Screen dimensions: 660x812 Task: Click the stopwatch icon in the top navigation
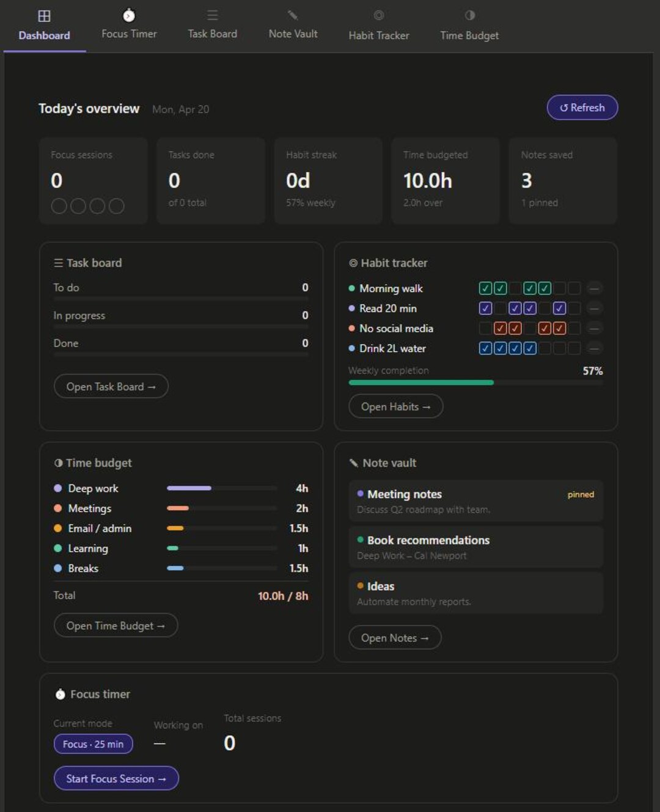[x=129, y=15]
